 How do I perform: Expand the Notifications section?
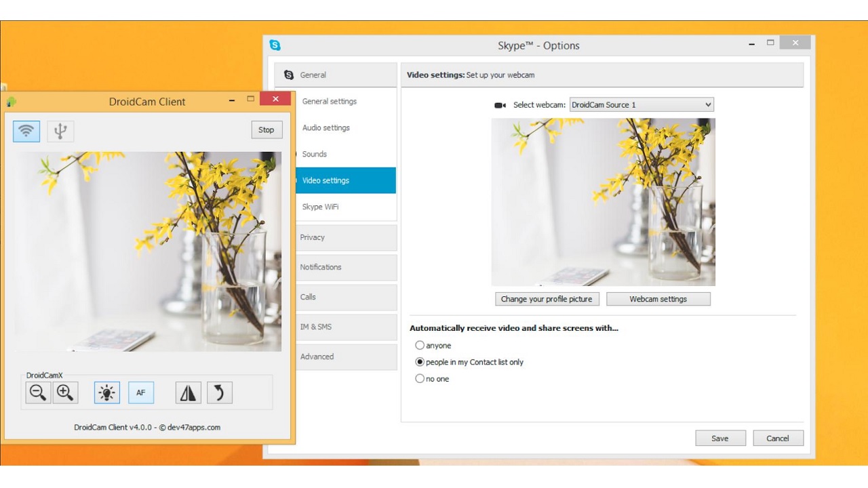347,268
